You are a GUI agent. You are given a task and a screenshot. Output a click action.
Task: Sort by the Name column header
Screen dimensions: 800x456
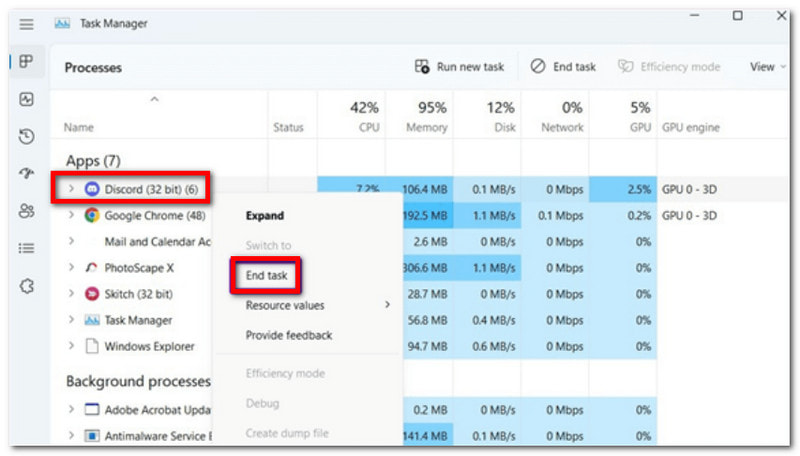(x=79, y=128)
